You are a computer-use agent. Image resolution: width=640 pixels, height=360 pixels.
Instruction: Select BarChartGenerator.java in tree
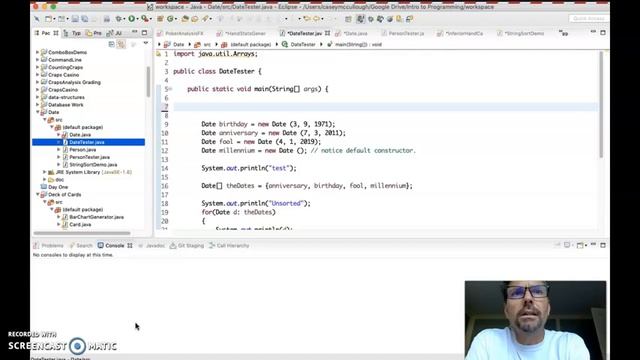[96, 217]
